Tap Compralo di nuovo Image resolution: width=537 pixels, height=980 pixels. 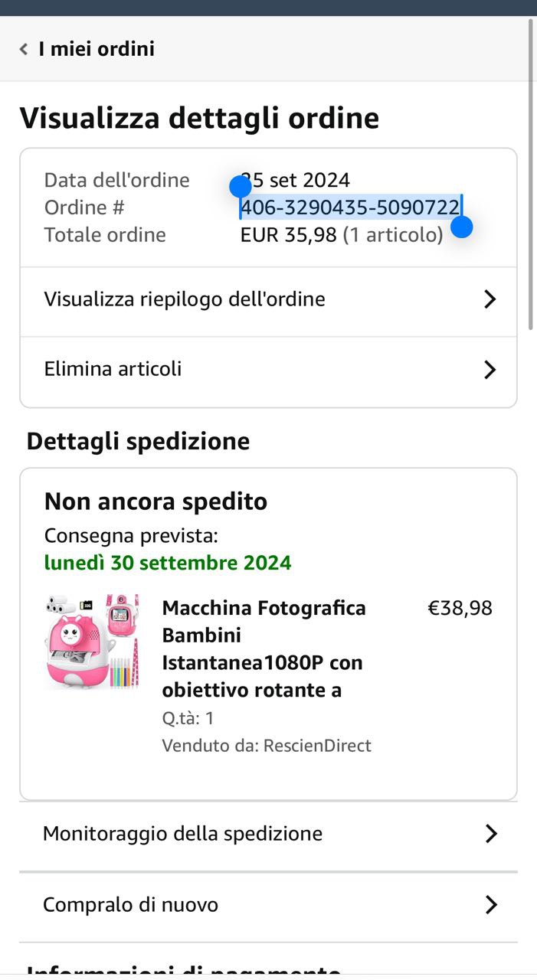pyautogui.click(x=130, y=905)
